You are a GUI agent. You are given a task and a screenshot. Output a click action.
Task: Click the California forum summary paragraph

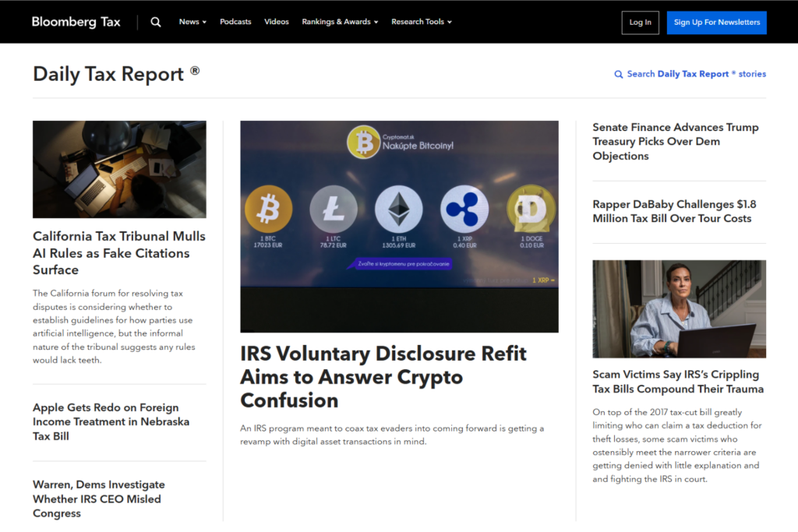pos(114,326)
